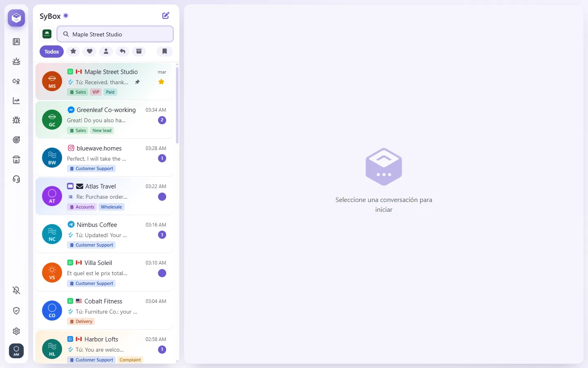This screenshot has height=368, width=588.
Task: Focus the Maple Street Studio search field
Action: [x=115, y=34]
